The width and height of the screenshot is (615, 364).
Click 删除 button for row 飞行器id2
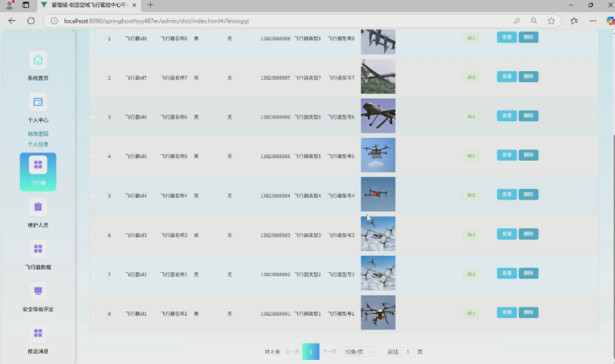click(529, 273)
